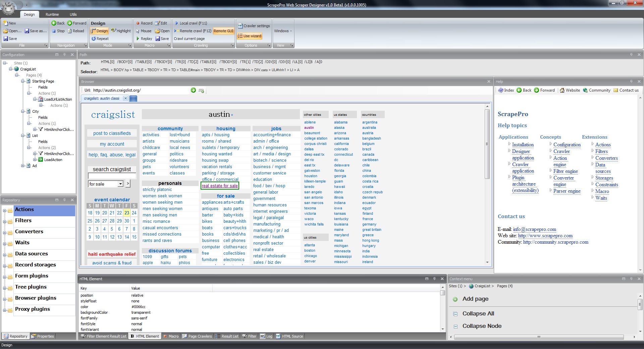Open the 'for sale' category dropdown
The width and height of the screenshot is (644, 349).
point(120,184)
